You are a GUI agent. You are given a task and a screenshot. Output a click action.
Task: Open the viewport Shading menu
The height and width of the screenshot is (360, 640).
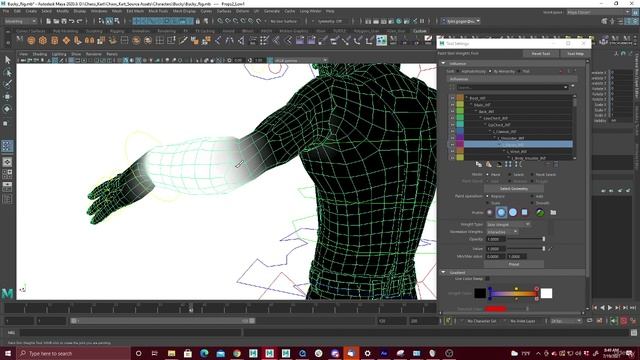(40, 54)
